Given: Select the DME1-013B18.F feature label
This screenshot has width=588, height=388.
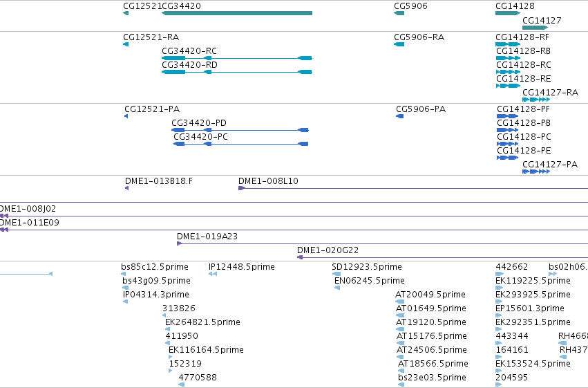Looking at the screenshot, I should (159, 181).
